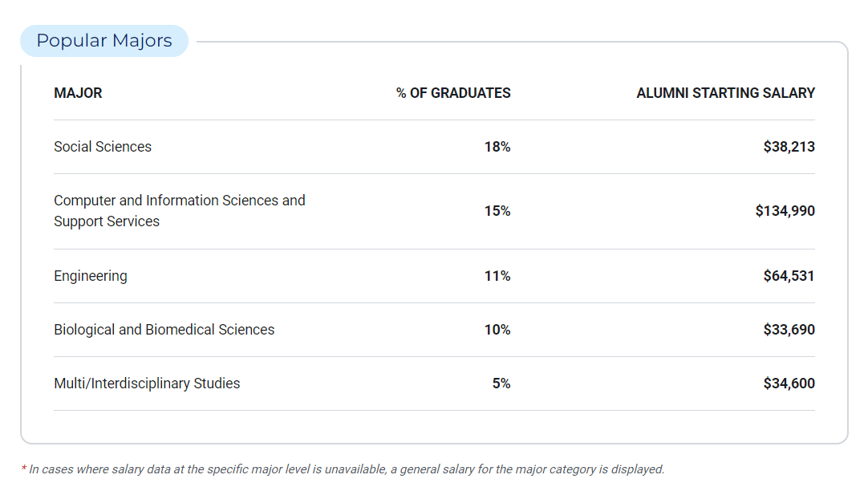Select Multi/Interdisciplinary Studies major

click(147, 384)
